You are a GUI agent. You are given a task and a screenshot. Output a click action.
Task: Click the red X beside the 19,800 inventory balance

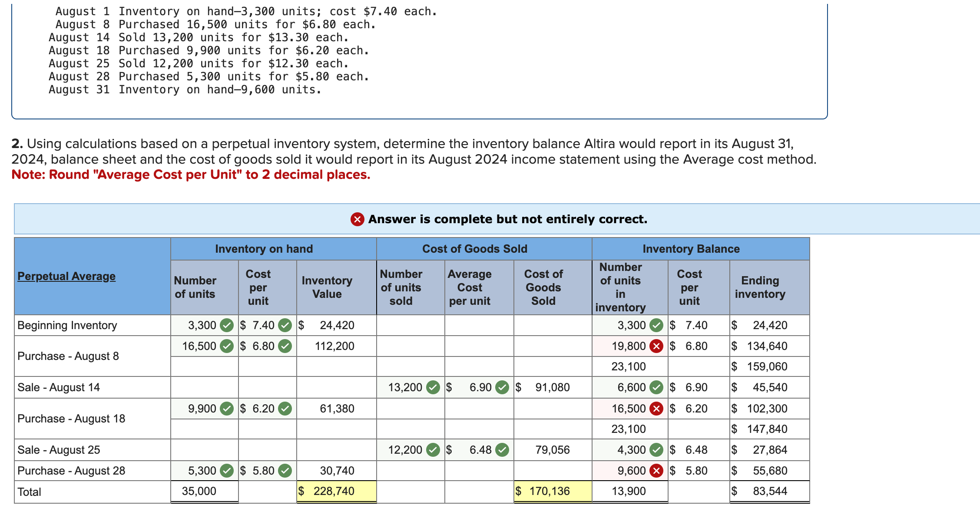(656, 346)
